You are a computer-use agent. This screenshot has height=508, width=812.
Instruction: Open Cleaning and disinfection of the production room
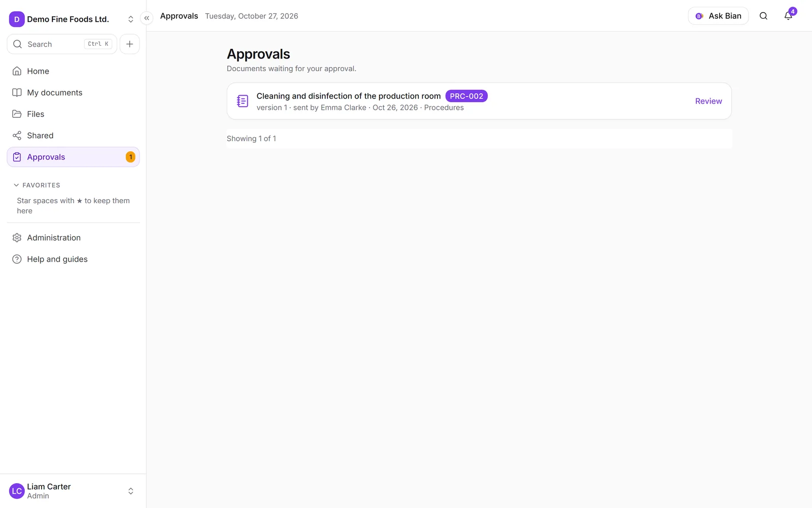point(349,96)
